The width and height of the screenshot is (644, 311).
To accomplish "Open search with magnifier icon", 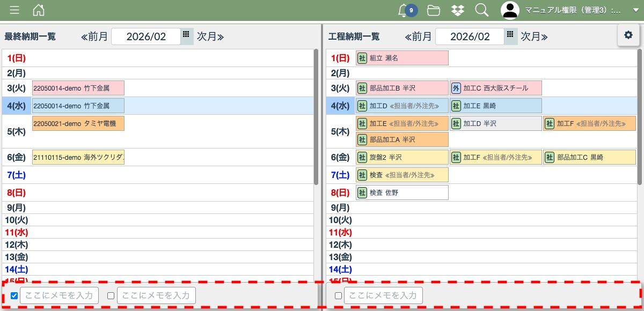I will pyautogui.click(x=481, y=10).
